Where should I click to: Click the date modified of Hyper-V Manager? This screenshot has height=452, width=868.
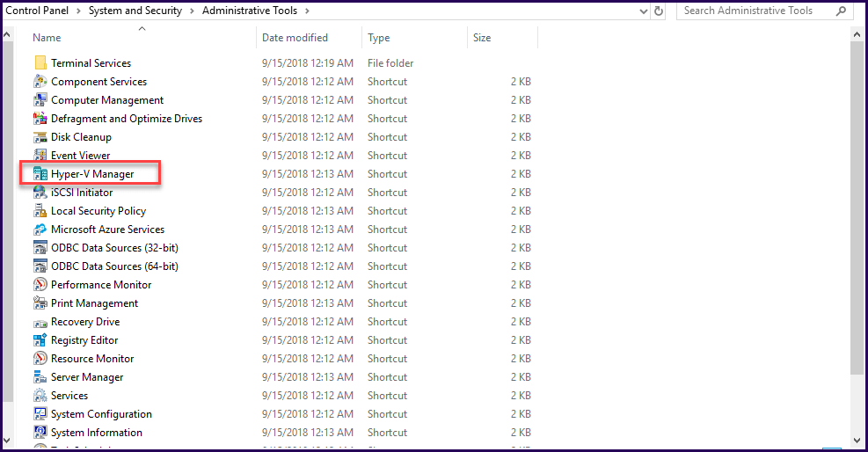308,174
